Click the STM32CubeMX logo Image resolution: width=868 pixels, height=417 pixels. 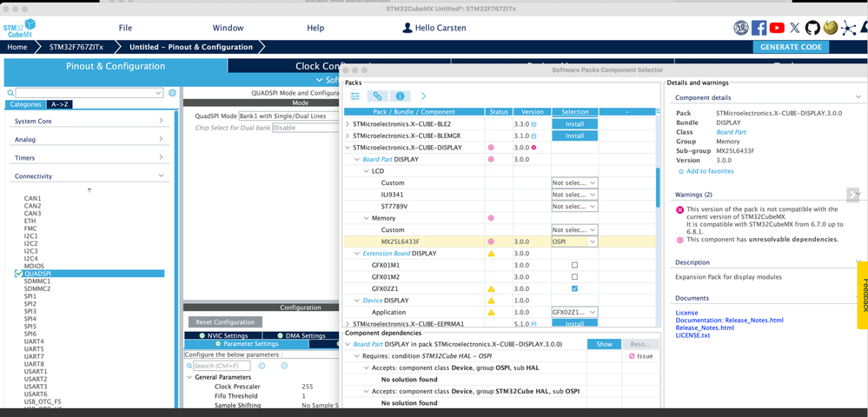pos(19,28)
